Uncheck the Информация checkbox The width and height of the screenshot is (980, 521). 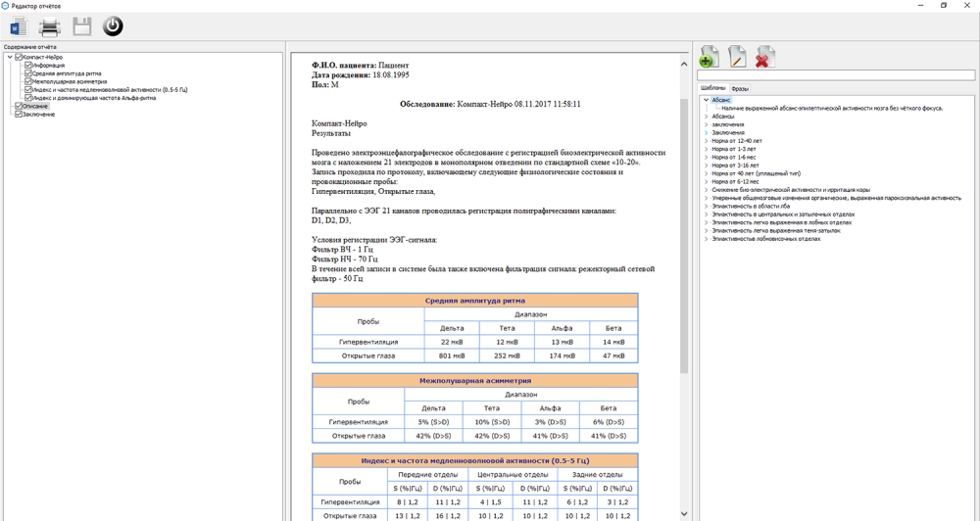point(28,66)
